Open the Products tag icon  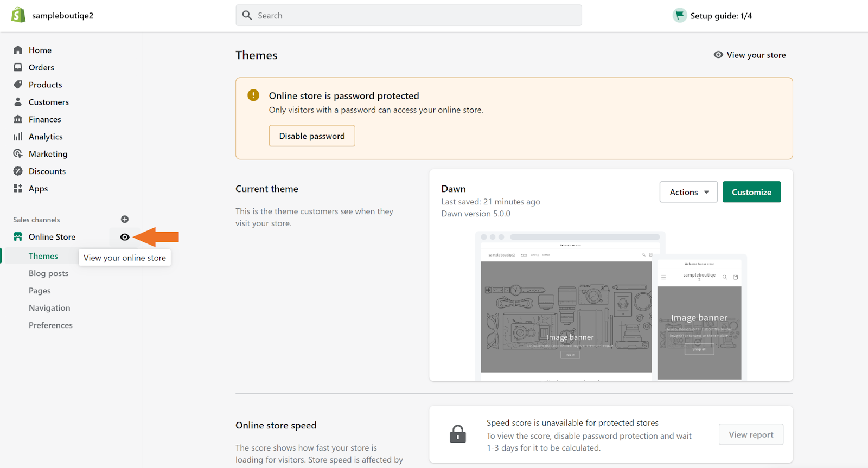18,85
